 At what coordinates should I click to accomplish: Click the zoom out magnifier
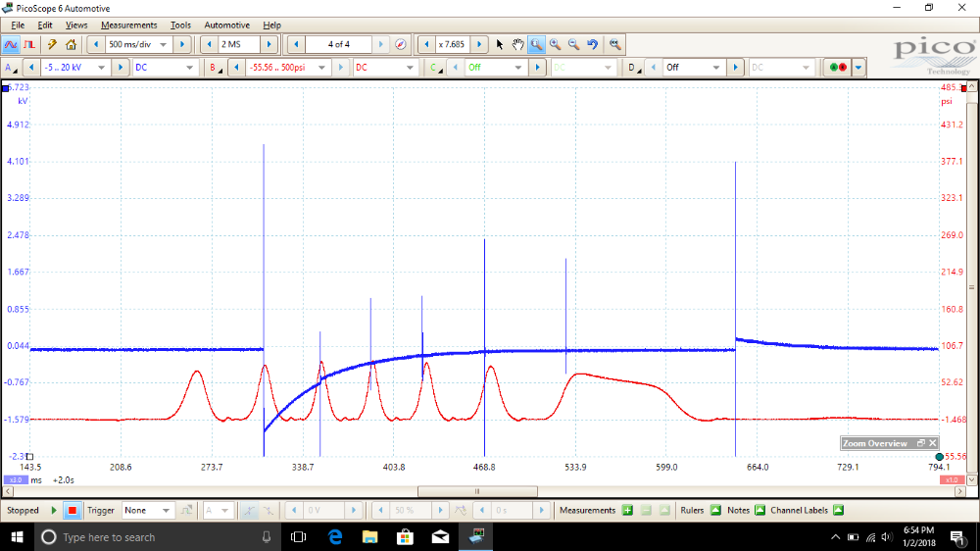point(573,44)
